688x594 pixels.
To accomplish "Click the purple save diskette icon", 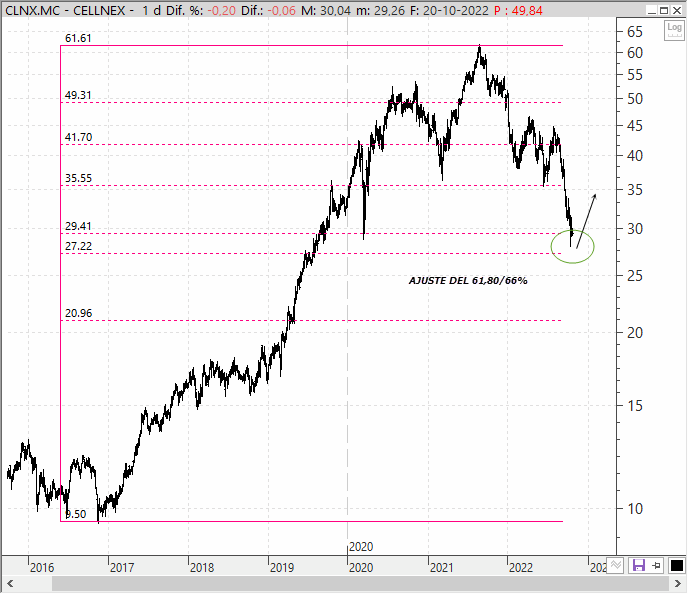I will click(x=638, y=565).
